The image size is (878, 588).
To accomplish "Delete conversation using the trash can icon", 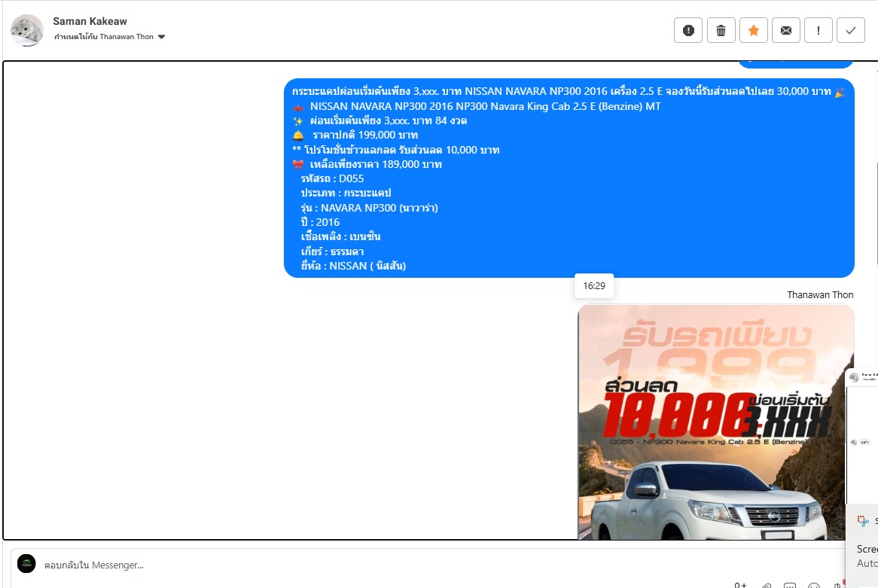I will coord(721,30).
